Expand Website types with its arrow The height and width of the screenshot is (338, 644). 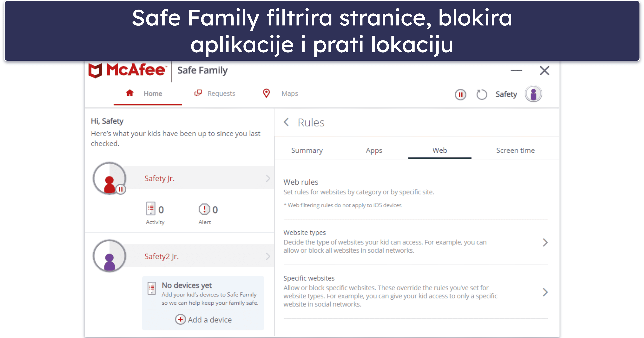pos(545,242)
